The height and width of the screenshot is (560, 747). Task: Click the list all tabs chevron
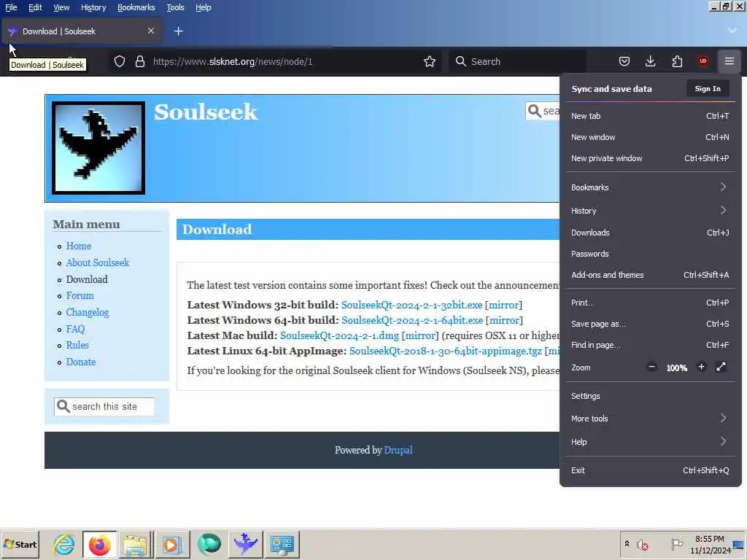click(x=732, y=31)
